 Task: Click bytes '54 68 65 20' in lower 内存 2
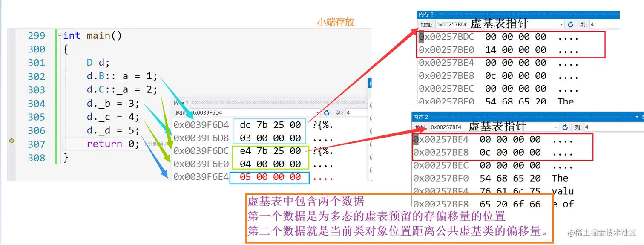[x=510, y=178]
